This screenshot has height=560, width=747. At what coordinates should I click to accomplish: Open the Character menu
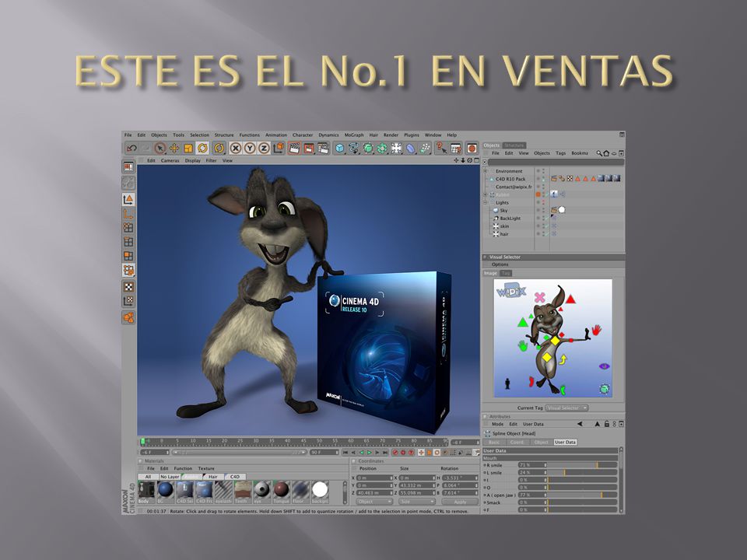pyautogui.click(x=303, y=135)
